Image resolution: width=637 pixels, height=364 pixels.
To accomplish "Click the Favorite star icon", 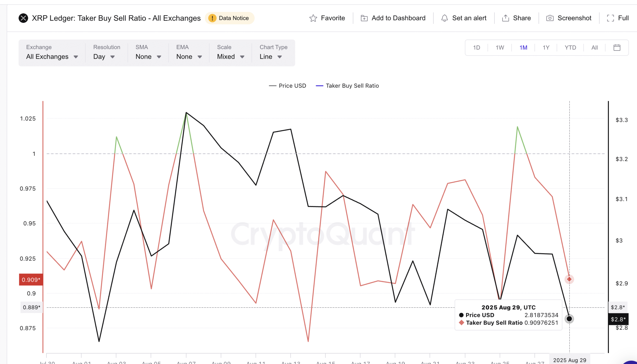I will (314, 18).
